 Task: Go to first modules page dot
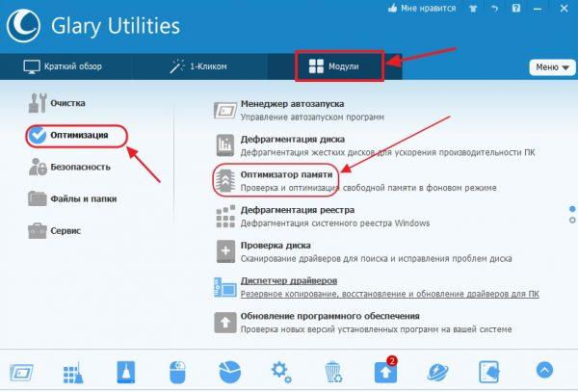572,209
